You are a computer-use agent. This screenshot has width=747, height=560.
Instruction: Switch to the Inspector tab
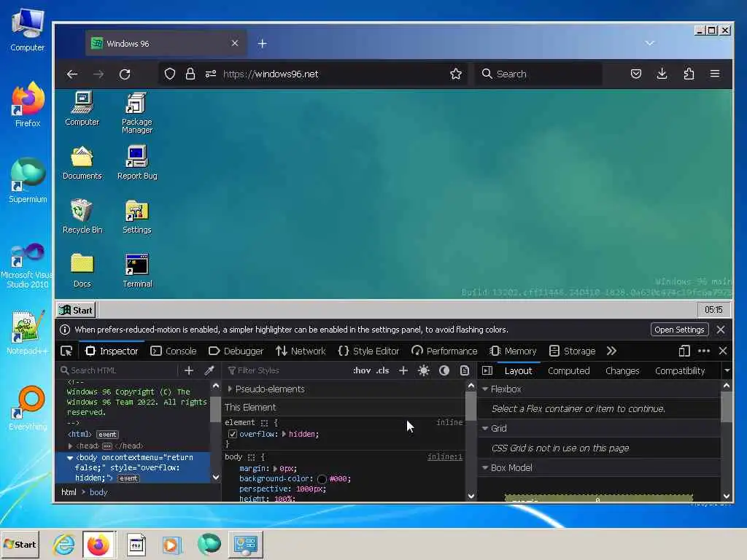click(112, 351)
